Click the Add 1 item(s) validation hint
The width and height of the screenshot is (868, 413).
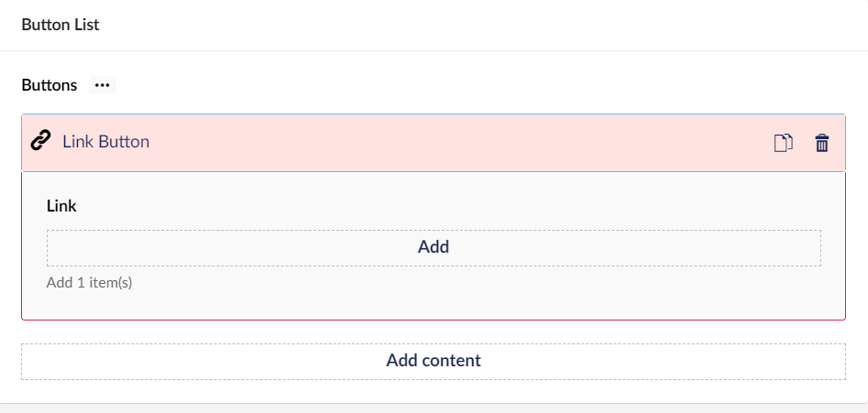tap(89, 283)
